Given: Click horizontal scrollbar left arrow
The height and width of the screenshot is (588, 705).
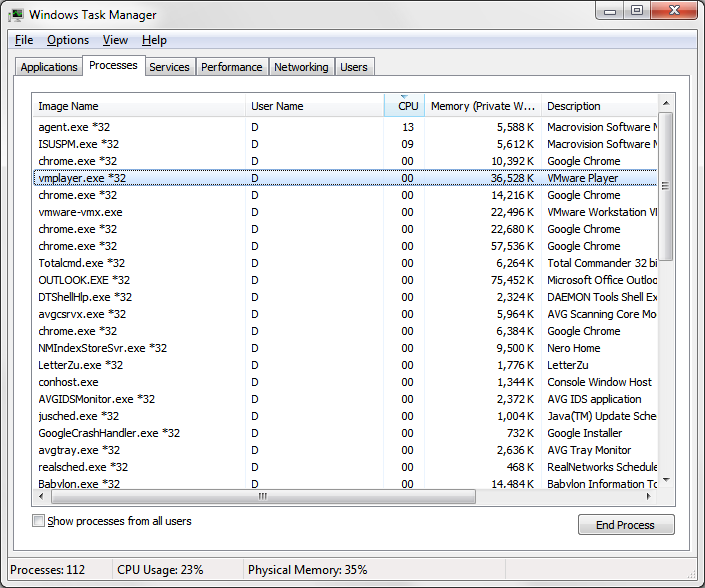Looking at the screenshot, I should coord(40,495).
